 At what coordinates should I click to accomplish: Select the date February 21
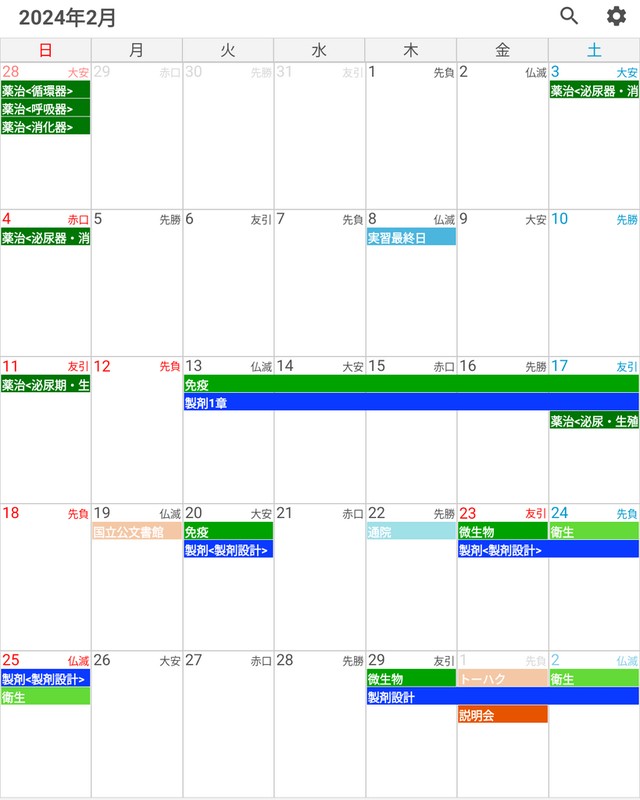click(319, 577)
